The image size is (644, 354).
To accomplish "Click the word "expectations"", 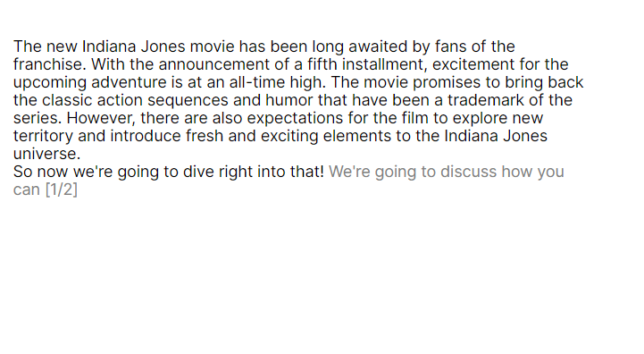I will (295, 118).
